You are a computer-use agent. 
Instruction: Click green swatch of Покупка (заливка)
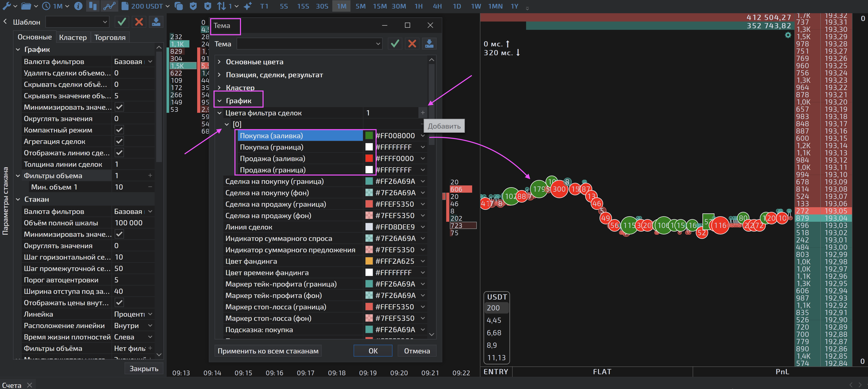coord(369,136)
